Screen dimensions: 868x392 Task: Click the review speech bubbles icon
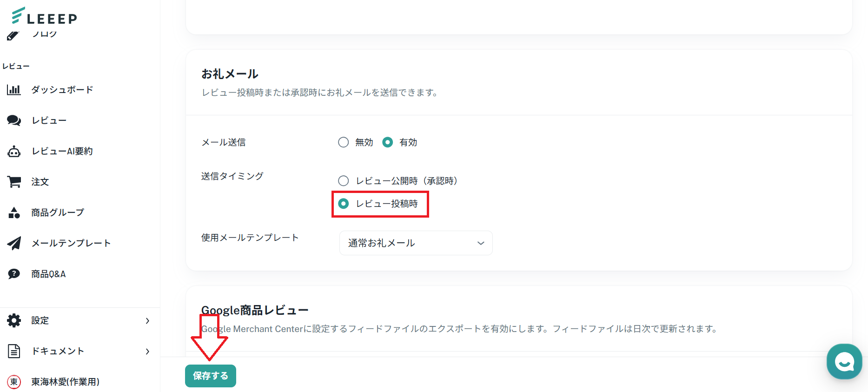tap(14, 120)
